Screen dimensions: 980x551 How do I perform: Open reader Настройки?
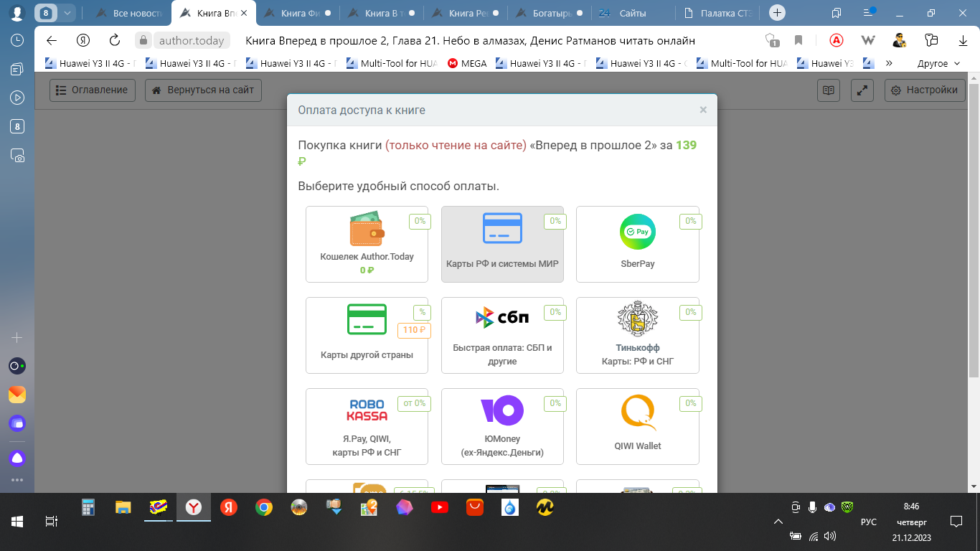[924, 90]
